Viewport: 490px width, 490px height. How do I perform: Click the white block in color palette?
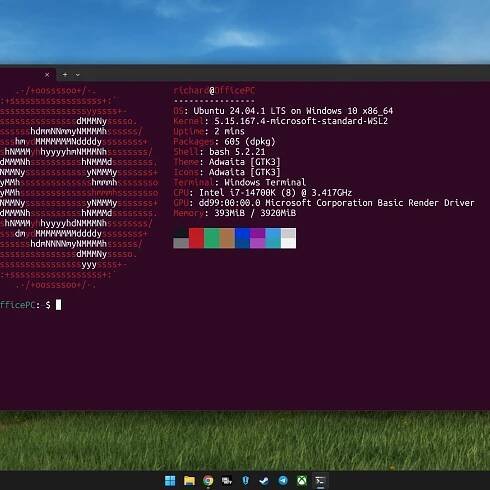[288, 243]
